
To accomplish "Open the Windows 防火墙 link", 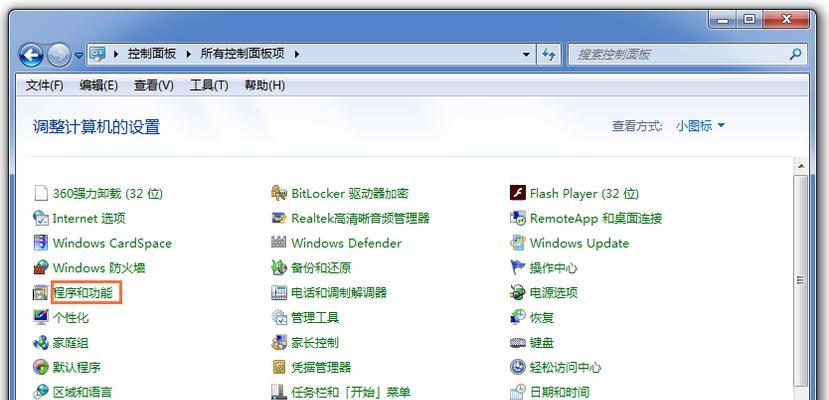I will 99,268.
